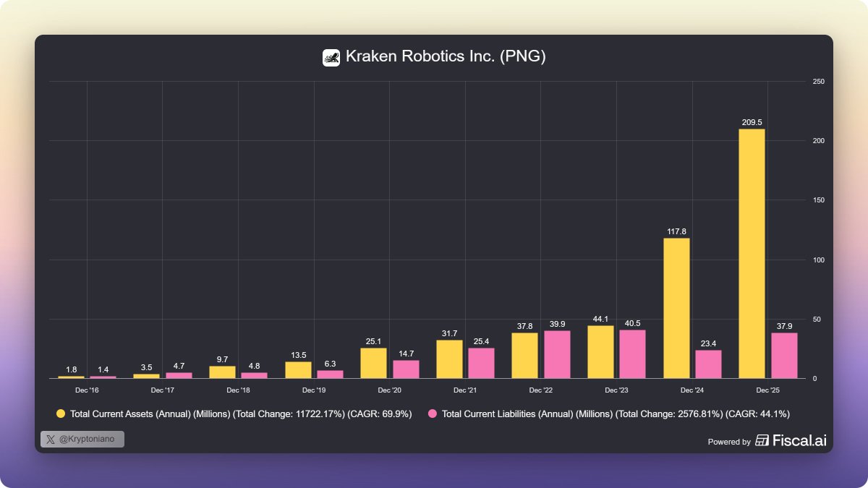Image resolution: width=868 pixels, height=488 pixels.
Task: Click the Dec '17 yellow bar 3.5
Action: pyautogui.click(x=146, y=376)
